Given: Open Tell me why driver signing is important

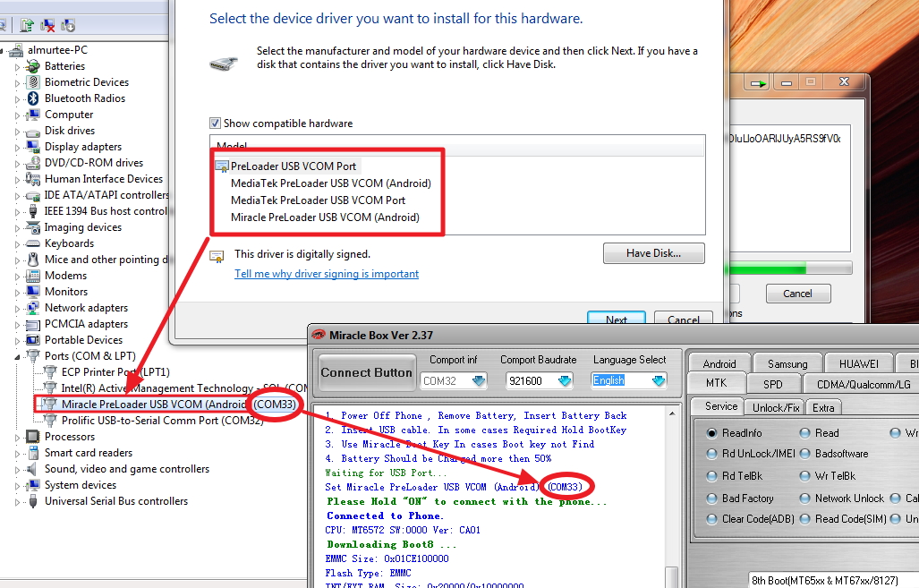Looking at the screenshot, I should (x=327, y=274).
